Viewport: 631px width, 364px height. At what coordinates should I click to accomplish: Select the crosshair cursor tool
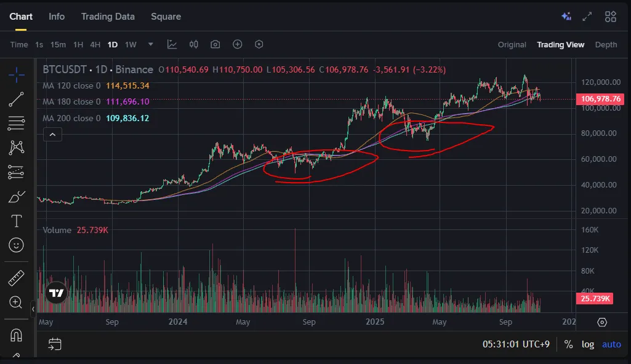coord(17,75)
